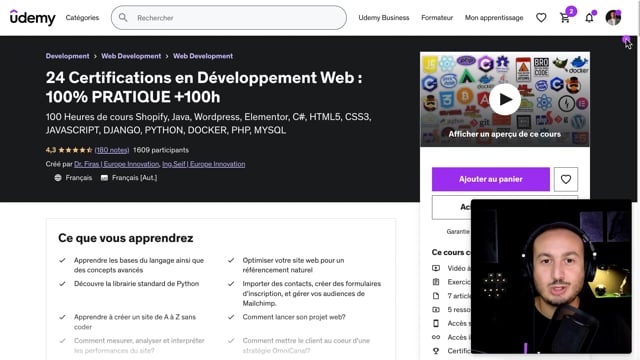Click 'Apprendre à créer un site' item
Screen dimensions: 640x360
[135, 322]
